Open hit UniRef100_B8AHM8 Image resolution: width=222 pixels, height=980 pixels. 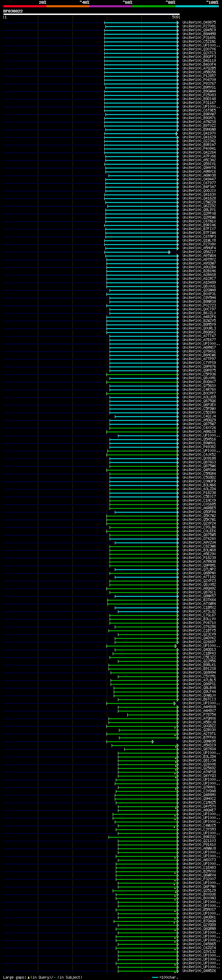pos(199,34)
